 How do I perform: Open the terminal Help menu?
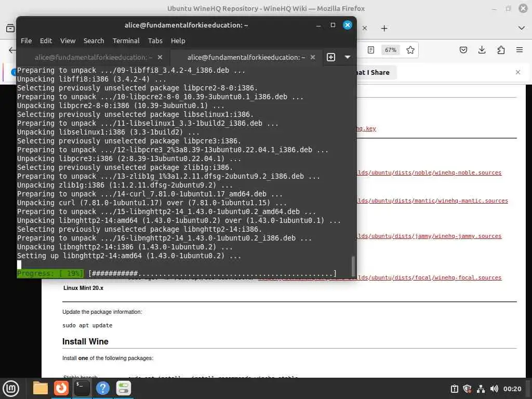(178, 41)
